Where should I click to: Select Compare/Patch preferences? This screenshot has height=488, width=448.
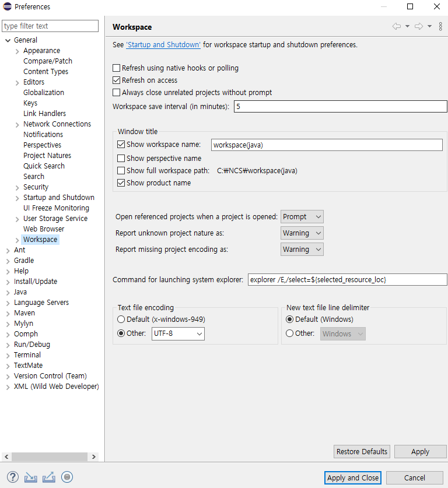48,61
